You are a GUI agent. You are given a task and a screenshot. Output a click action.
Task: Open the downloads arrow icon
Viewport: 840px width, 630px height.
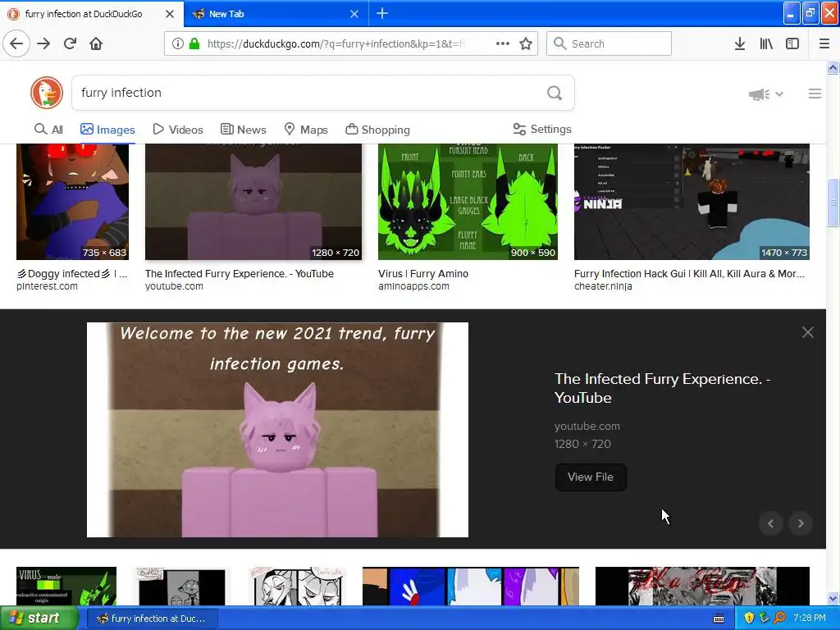[x=740, y=43]
